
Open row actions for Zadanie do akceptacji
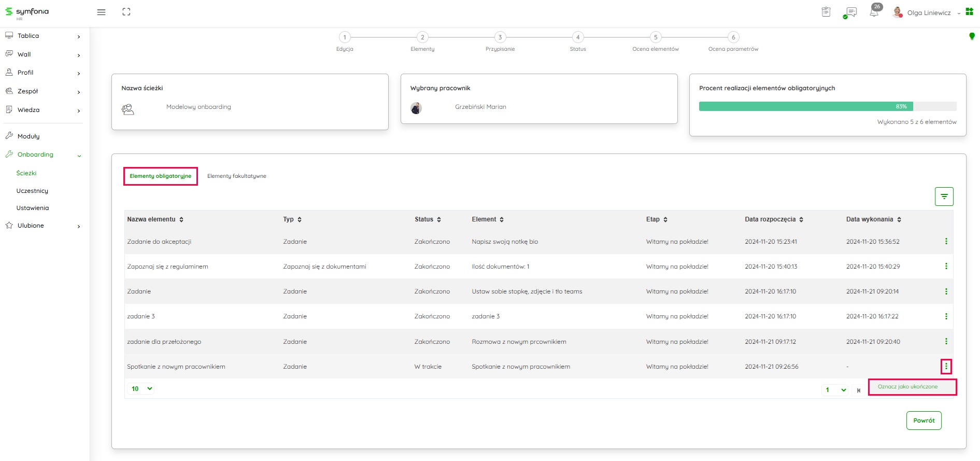tap(946, 242)
